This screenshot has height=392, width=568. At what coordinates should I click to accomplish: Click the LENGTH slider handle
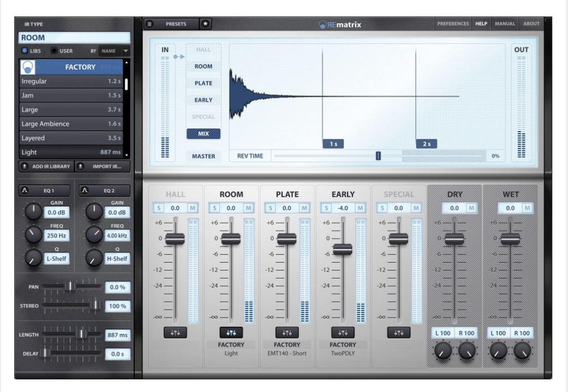pyautogui.click(x=82, y=334)
